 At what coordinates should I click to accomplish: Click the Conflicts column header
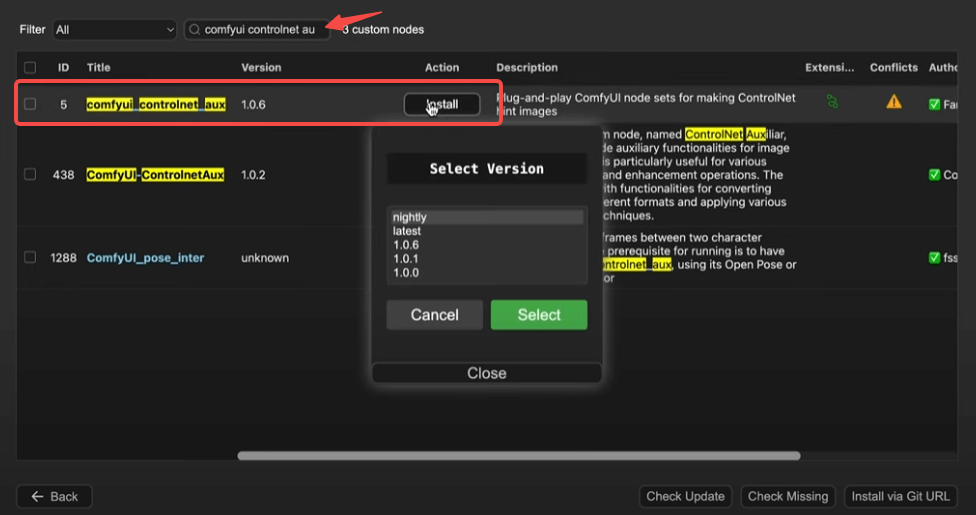click(x=893, y=68)
